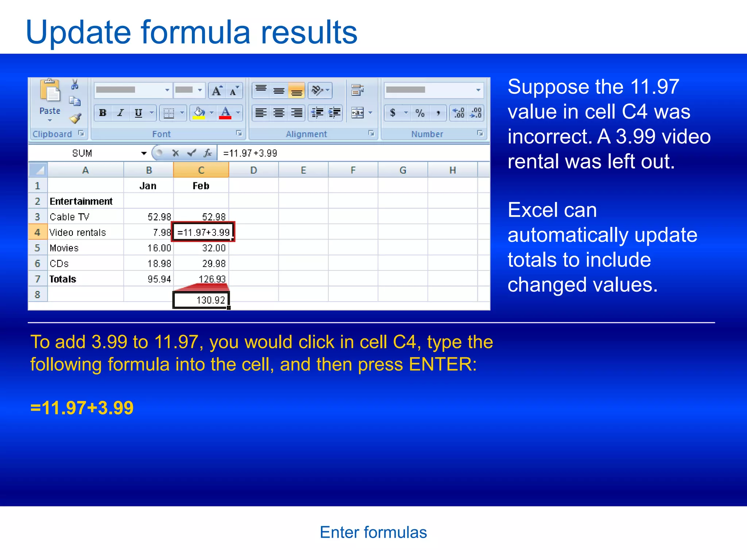
Task: Click the Totals cell in row 7
Action: [86, 279]
